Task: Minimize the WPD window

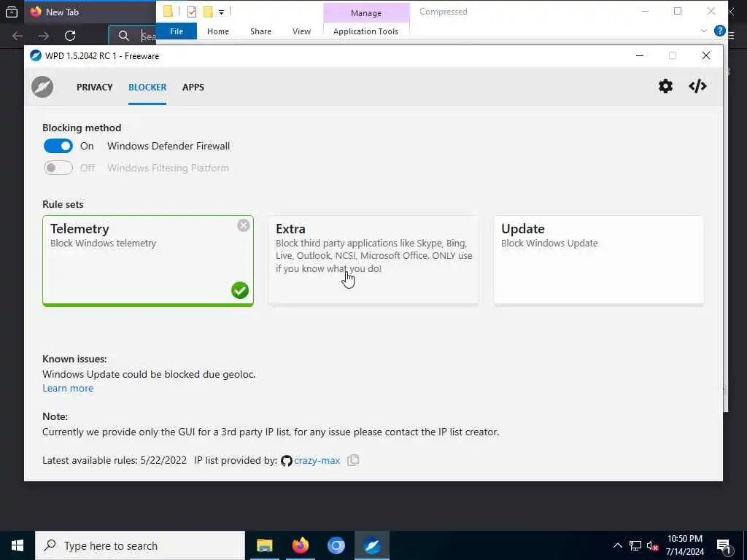Action: (x=640, y=55)
